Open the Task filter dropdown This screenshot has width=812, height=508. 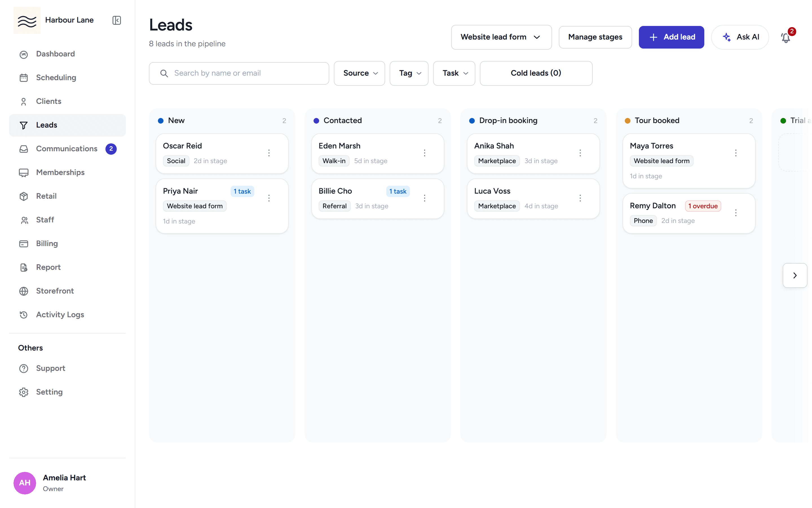pyautogui.click(x=454, y=73)
